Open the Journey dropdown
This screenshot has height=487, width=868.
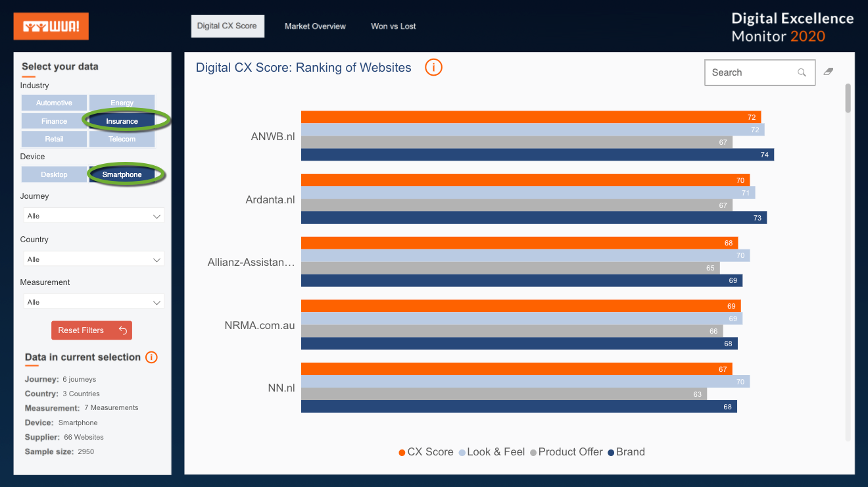[x=93, y=216]
